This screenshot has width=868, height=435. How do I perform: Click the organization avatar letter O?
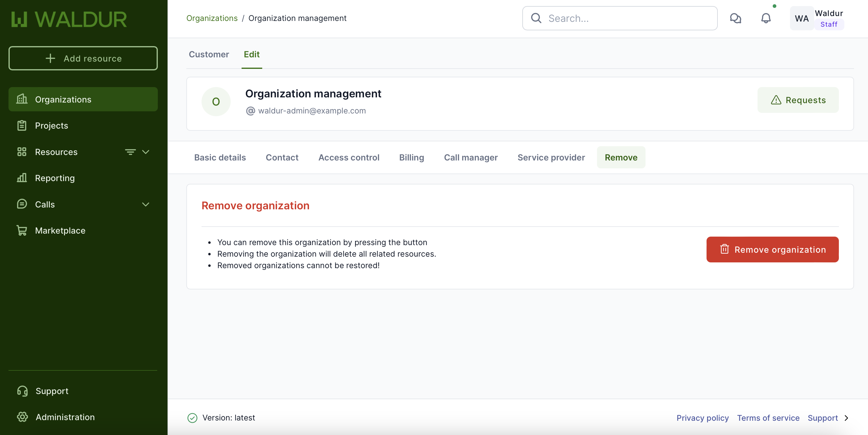[x=216, y=102]
